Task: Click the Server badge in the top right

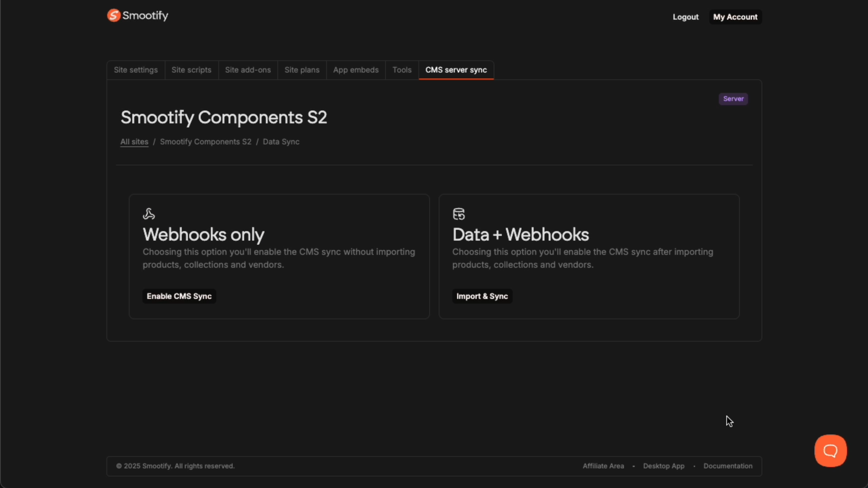Action: click(x=733, y=99)
